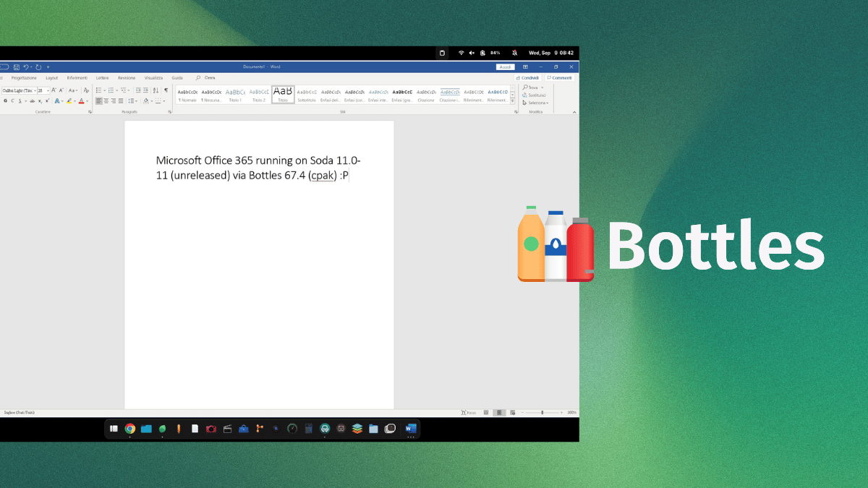Image resolution: width=868 pixels, height=488 pixels.
Task: Open the text highlight color picker
Action: pyautogui.click(x=75, y=101)
